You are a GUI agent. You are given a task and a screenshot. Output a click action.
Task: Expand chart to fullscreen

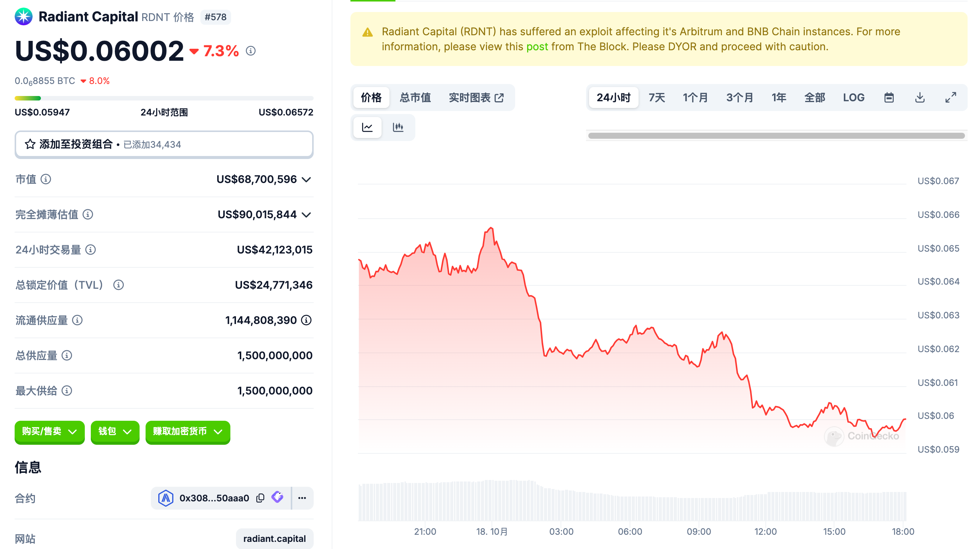(950, 98)
